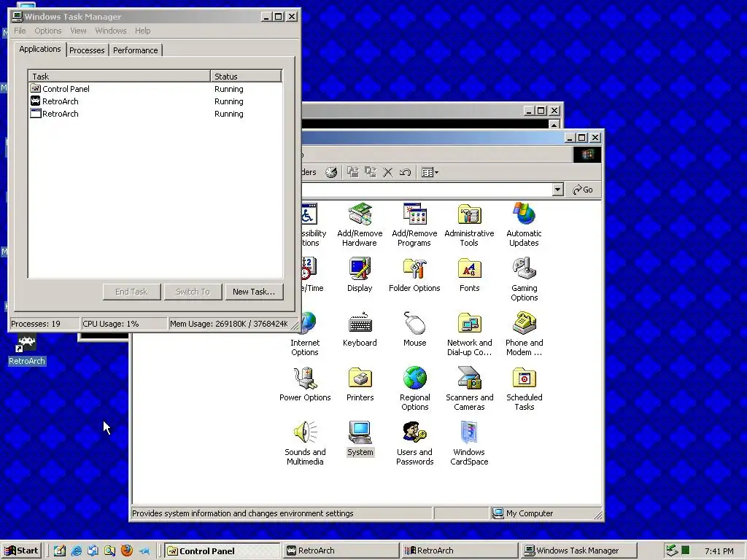Screen dimensions: 747x560
Task: Open the Power Options icon
Action: (305, 384)
